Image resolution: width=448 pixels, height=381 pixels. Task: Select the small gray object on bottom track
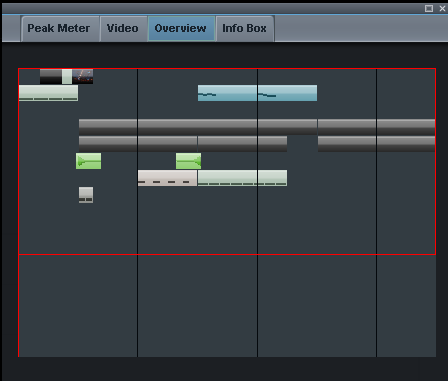(x=86, y=195)
